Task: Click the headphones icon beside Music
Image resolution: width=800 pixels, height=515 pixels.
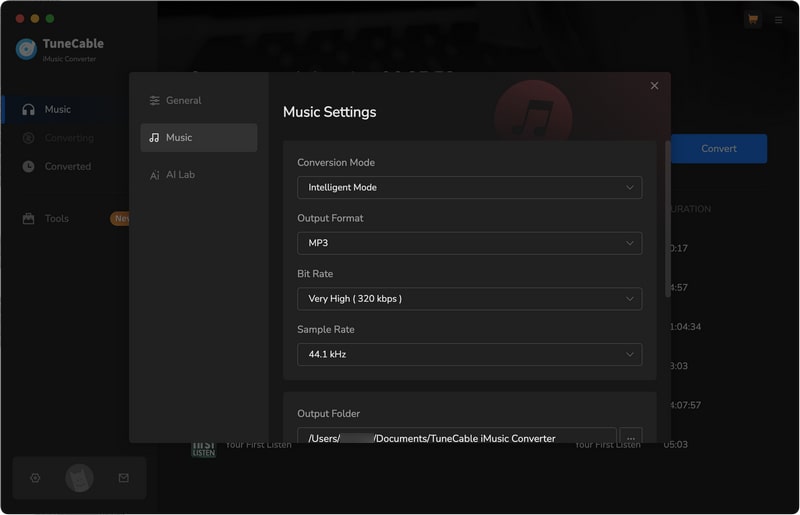Action: click(29, 109)
